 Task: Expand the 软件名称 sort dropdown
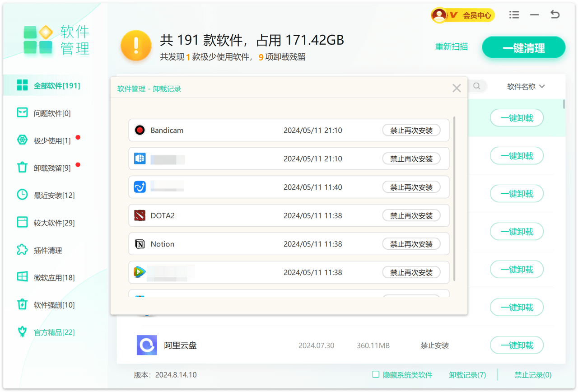pos(526,86)
